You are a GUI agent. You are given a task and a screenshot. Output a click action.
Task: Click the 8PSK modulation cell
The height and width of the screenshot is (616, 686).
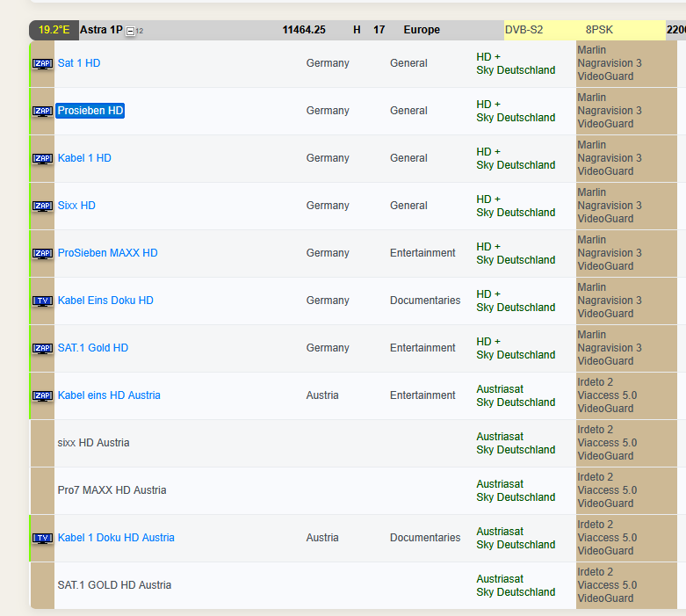click(x=599, y=30)
